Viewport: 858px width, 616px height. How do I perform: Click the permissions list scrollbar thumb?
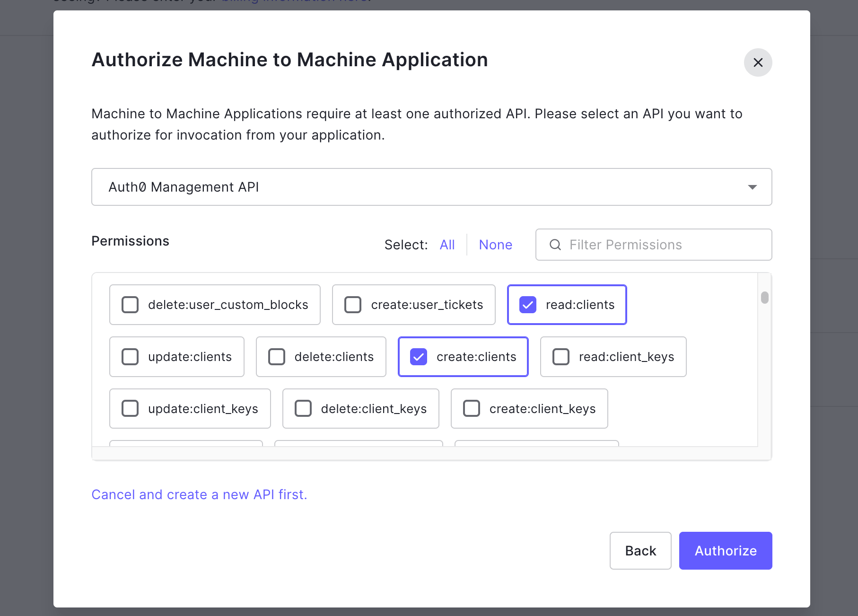click(765, 298)
